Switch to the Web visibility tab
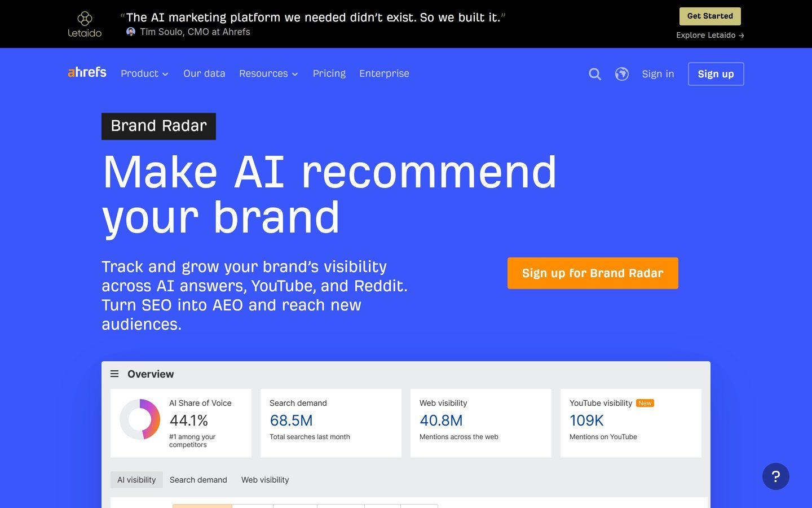This screenshot has width=812, height=508. coord(265,480)
